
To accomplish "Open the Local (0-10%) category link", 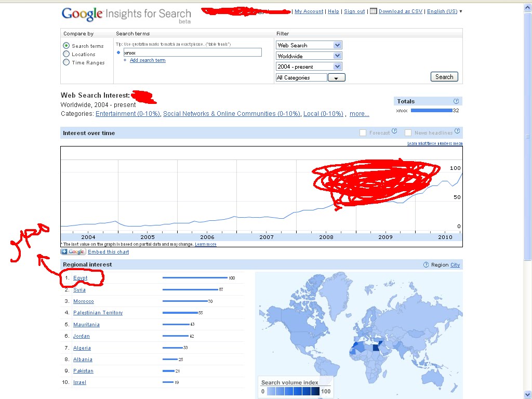I will pyautogui.click(x=323, y=114).
